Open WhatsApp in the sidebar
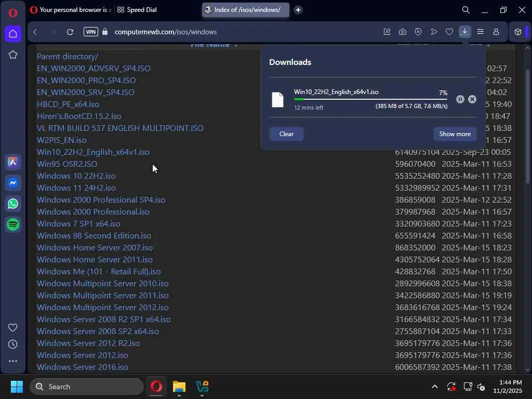 pos(13,204)
